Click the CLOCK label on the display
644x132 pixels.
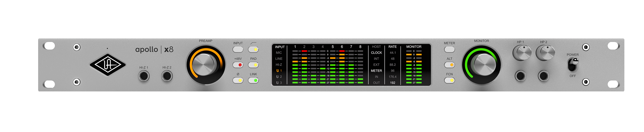point(376,53)
